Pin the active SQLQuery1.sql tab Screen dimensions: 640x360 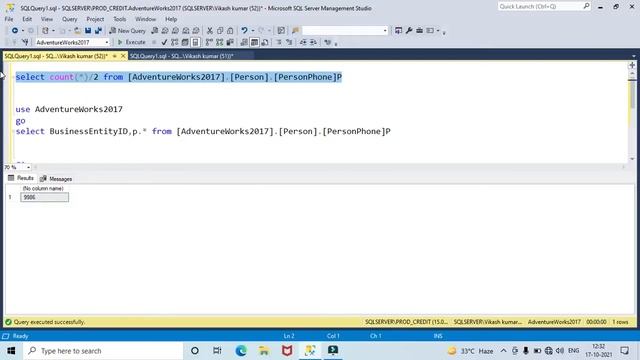click(x=115, y=56)
